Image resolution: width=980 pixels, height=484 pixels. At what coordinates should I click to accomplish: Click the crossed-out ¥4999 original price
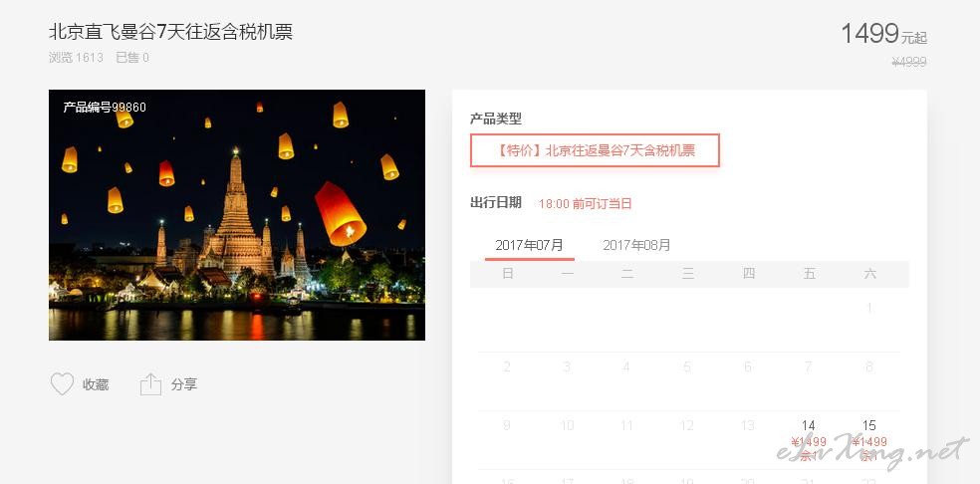coord(909,62)
